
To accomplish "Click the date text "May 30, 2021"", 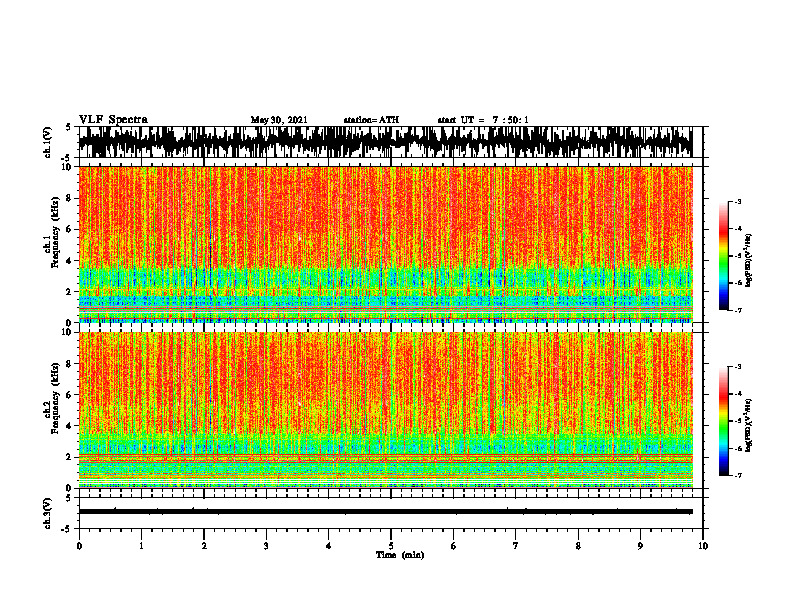I will [279, 120].
